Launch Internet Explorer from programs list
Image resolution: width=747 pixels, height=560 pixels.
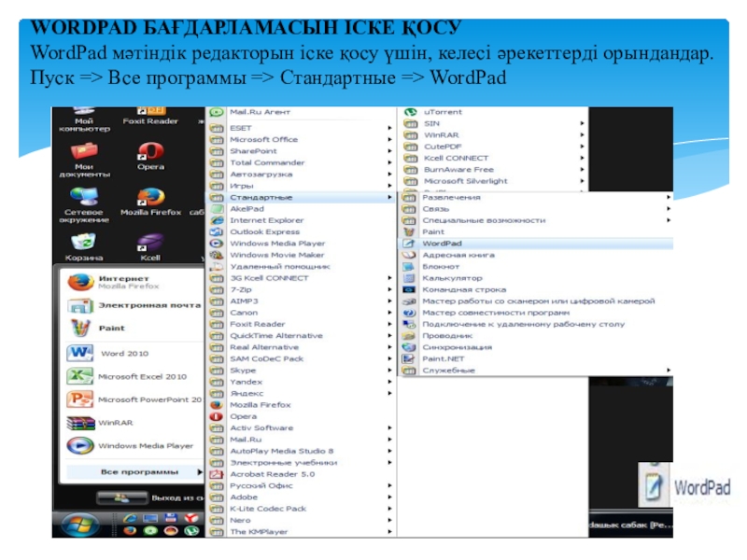click(301, 220)
